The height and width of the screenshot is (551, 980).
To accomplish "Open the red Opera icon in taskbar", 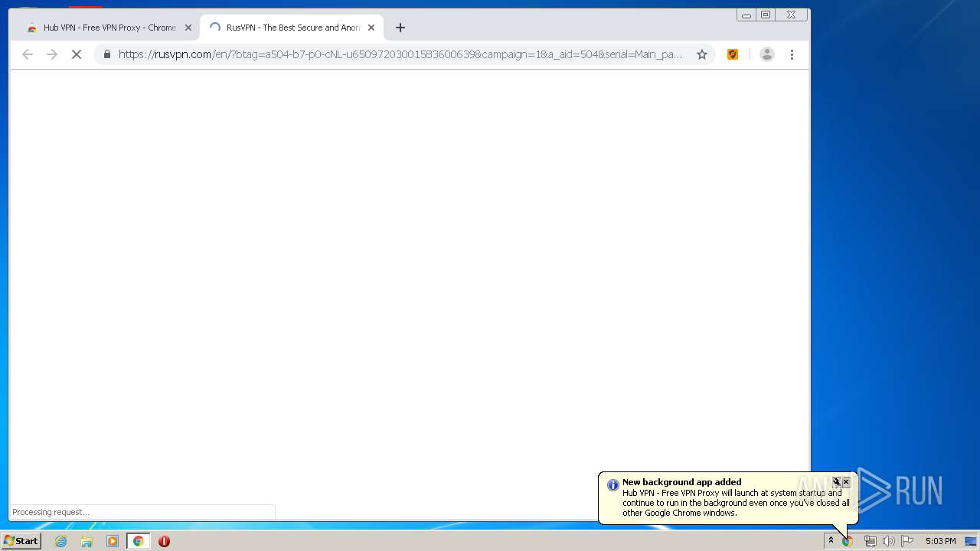I will point(164,541).
